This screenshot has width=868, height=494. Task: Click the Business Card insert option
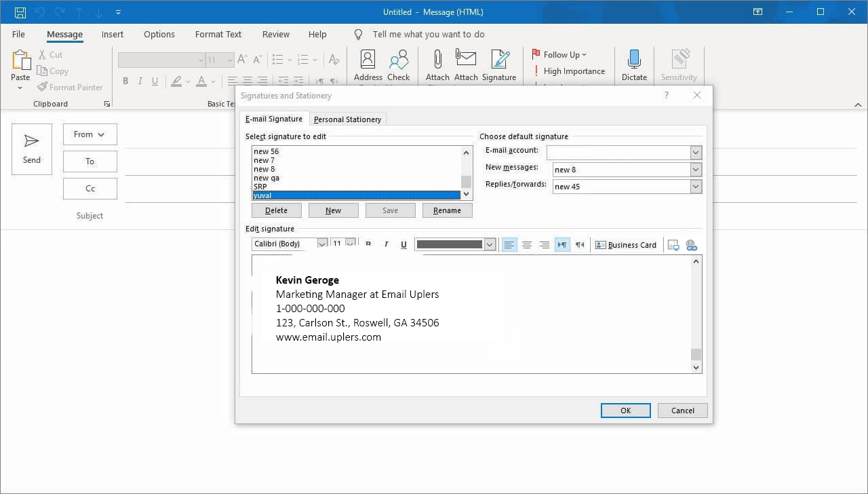pos(625,245)
